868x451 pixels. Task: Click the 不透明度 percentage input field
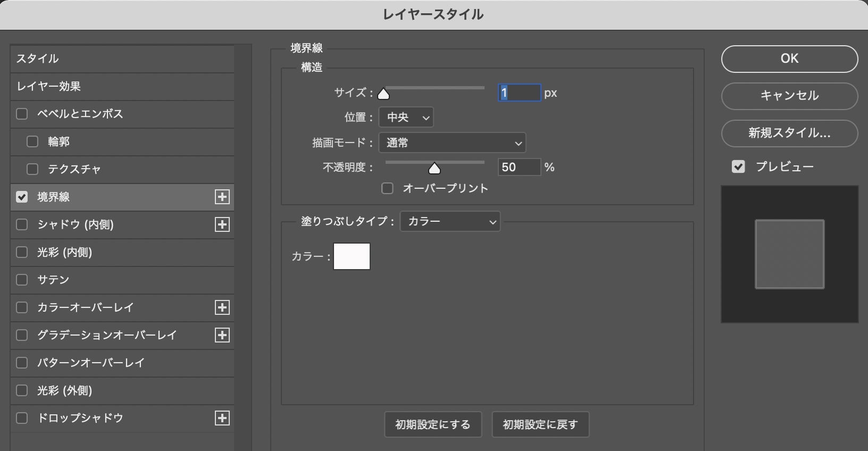[x=519, y=168]
